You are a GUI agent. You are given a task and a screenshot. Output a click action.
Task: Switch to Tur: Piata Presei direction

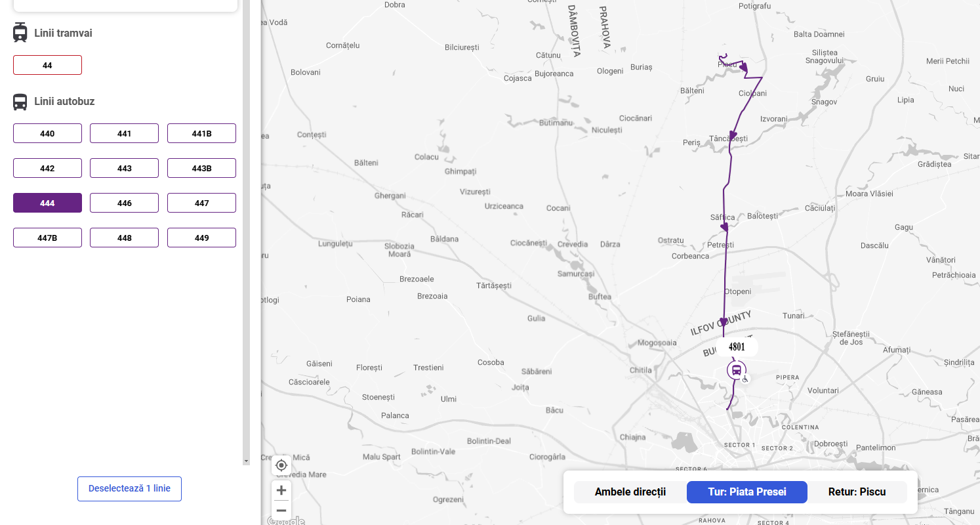click(747, 492)
